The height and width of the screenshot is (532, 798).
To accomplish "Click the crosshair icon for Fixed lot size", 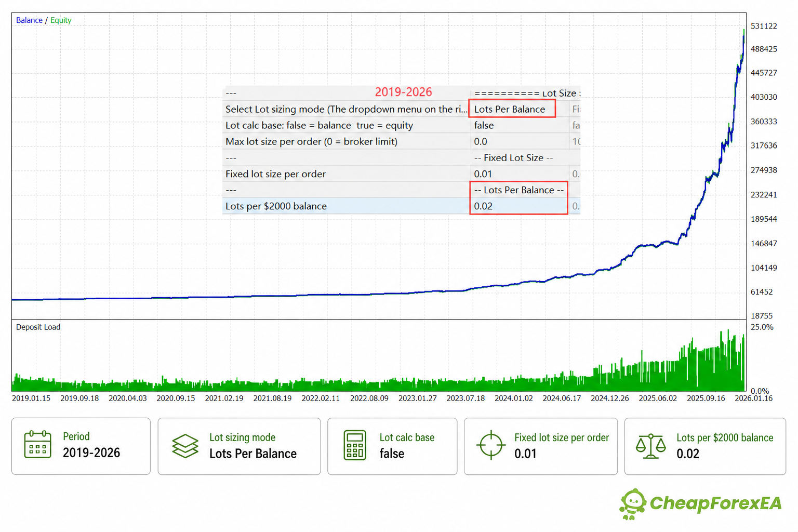I will 491,445.
